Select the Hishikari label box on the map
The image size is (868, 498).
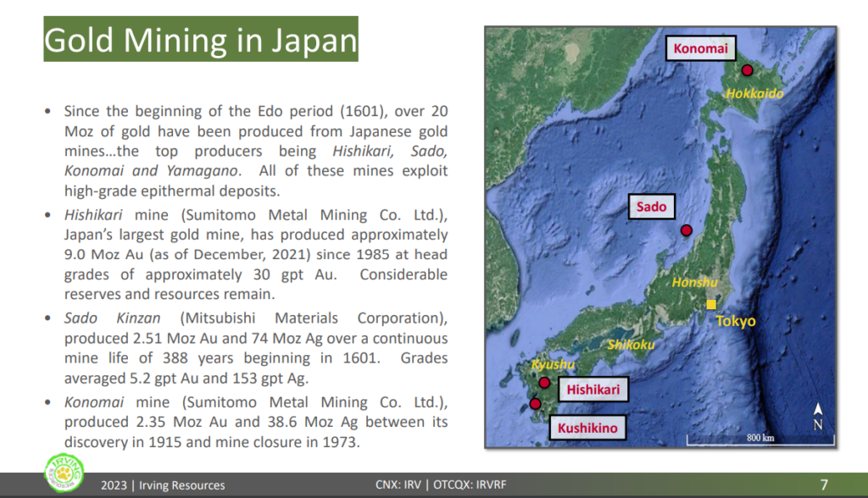593,390
